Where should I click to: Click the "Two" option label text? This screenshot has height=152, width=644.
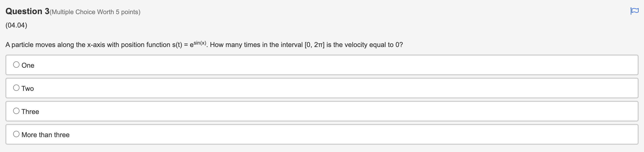pyautogui.click(x=28, y=88)
